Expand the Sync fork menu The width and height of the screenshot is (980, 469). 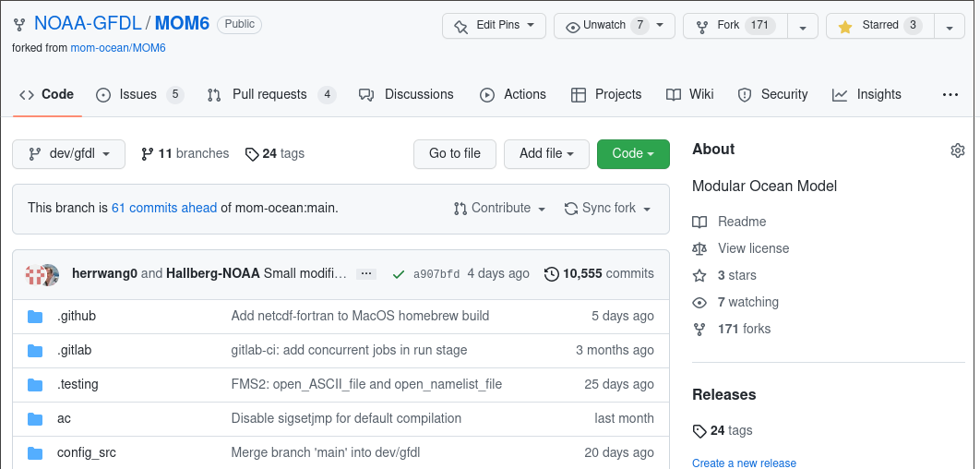point(608,209)
